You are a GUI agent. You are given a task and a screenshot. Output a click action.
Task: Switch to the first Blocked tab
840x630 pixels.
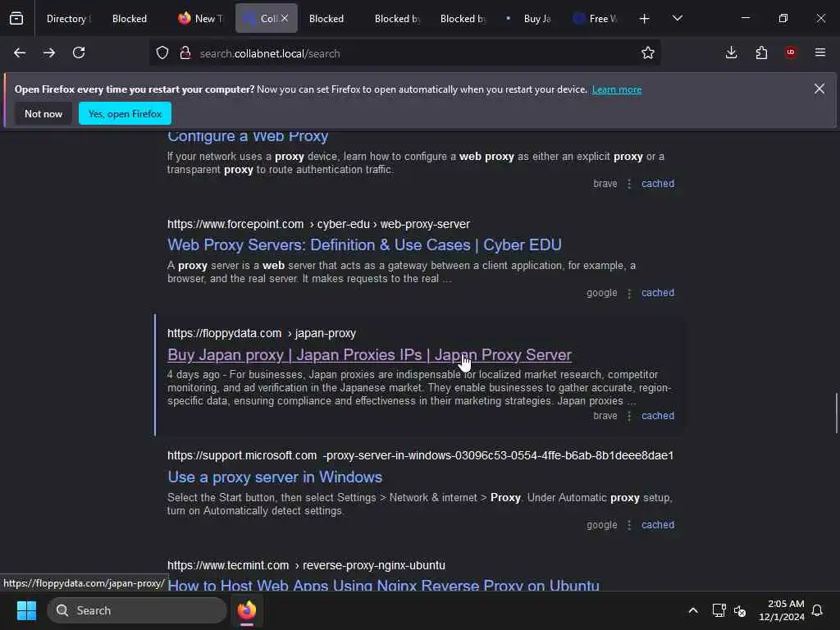[x=130, y=19]
